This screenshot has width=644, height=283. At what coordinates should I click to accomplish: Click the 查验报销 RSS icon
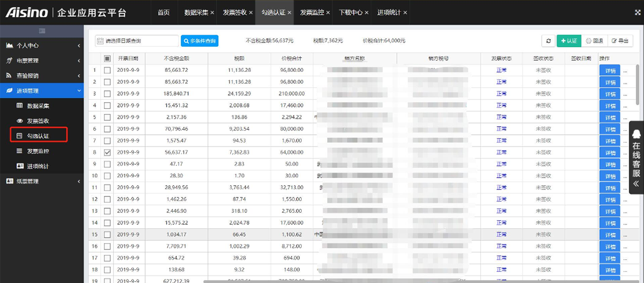click(x=9, y=75)
